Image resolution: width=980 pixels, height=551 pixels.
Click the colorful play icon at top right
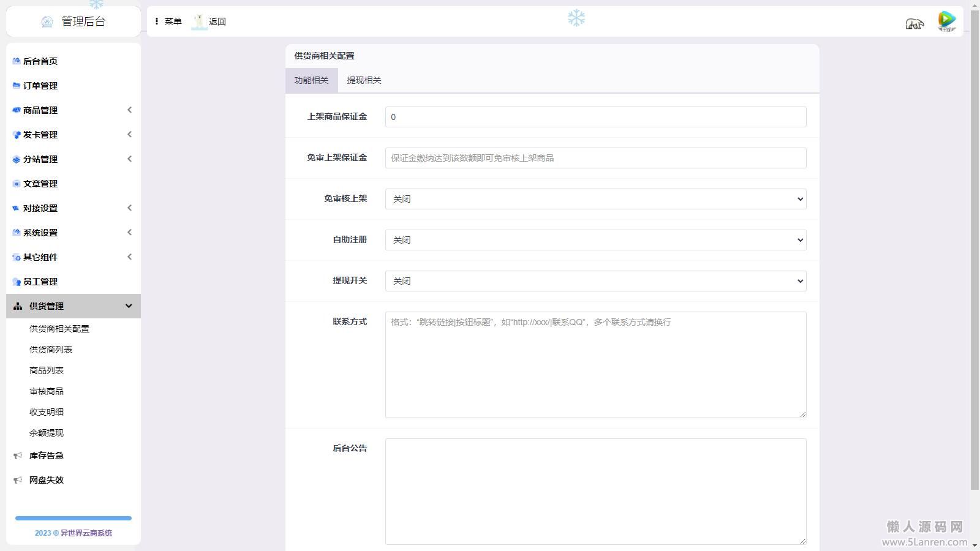(x=946, y=21)
